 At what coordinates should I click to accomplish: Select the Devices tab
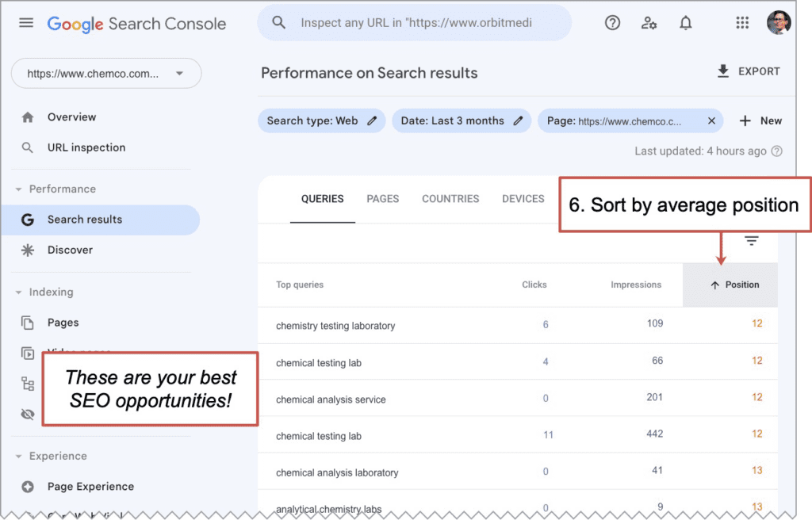point(523,199)
